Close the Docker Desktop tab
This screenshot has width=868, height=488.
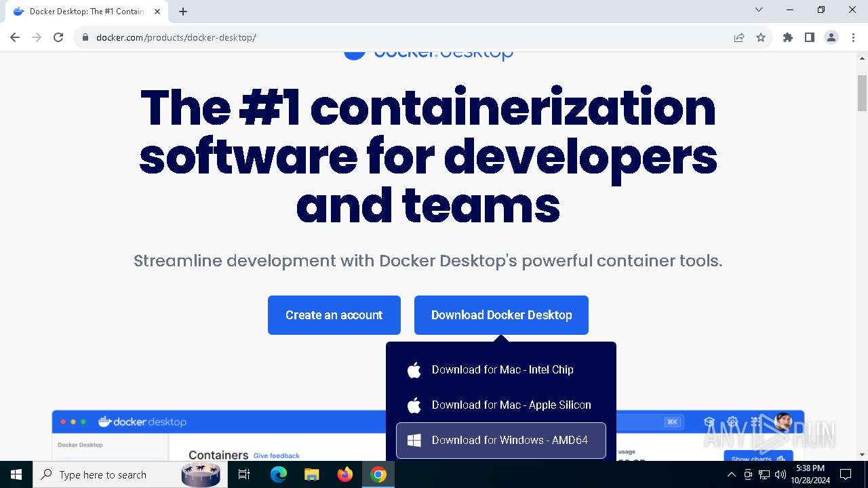pos(157,12)
